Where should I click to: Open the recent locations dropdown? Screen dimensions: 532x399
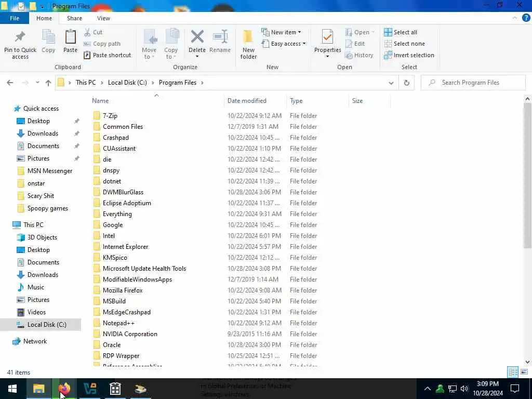pyautogui.click(x=37, y=83)
